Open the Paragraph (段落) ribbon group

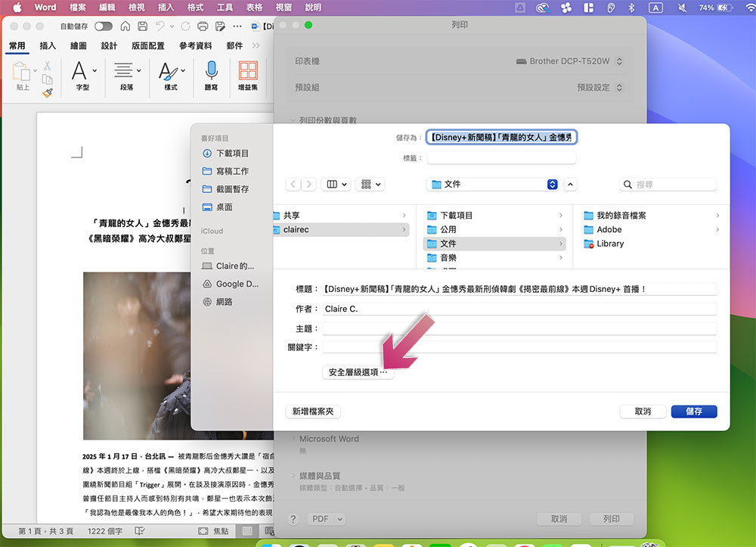click(x=127, y=76)
